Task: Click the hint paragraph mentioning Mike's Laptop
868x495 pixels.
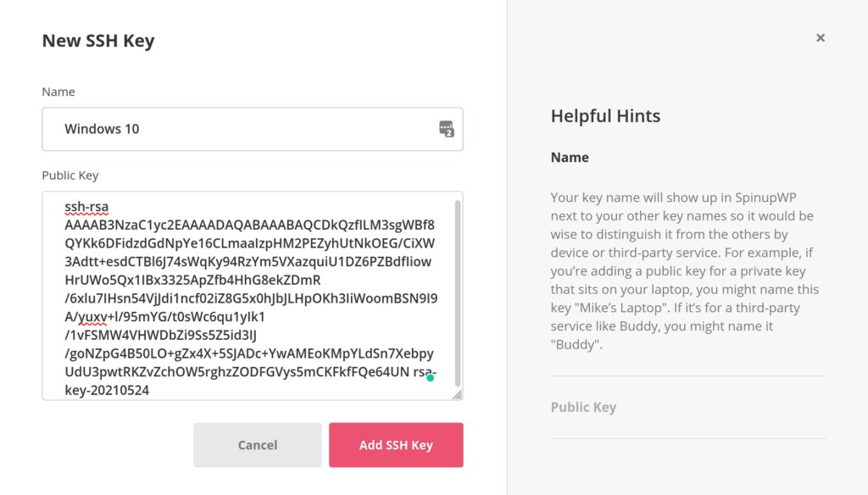Action: click(x=685, y=270)
